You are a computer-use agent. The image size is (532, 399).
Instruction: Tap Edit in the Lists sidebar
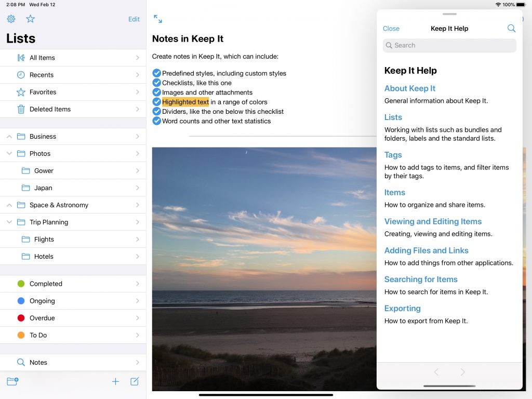(x=134, y=19)
